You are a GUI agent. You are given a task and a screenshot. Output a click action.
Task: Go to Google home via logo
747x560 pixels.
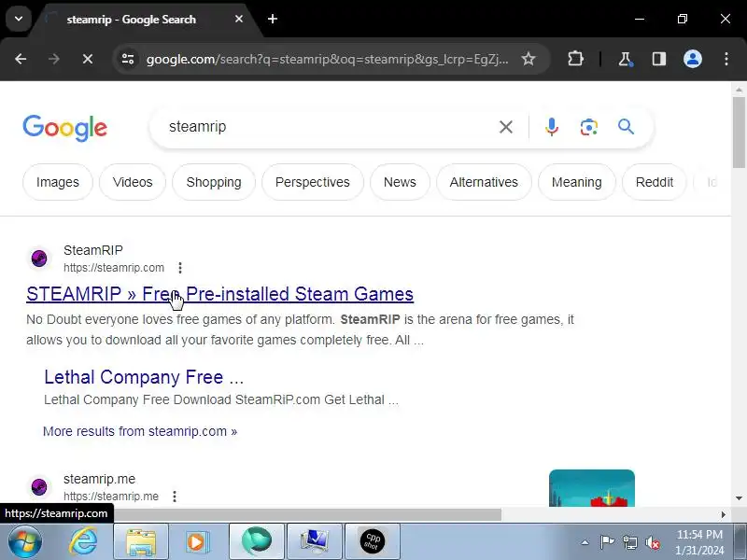tap(64, 128)
